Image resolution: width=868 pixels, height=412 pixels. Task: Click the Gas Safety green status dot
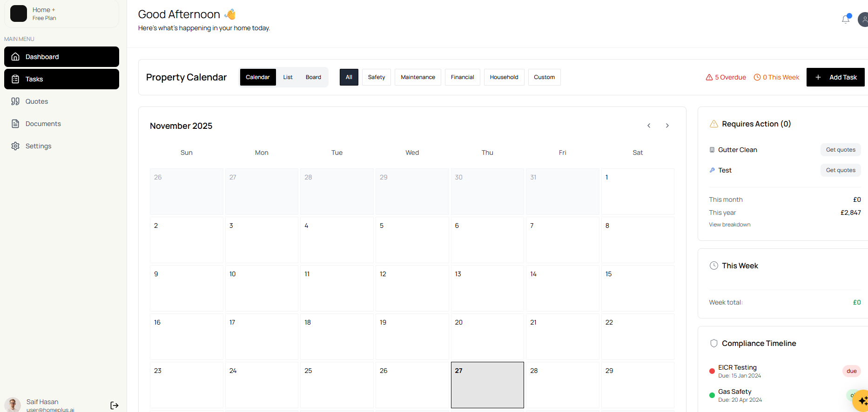pos(712,395)
